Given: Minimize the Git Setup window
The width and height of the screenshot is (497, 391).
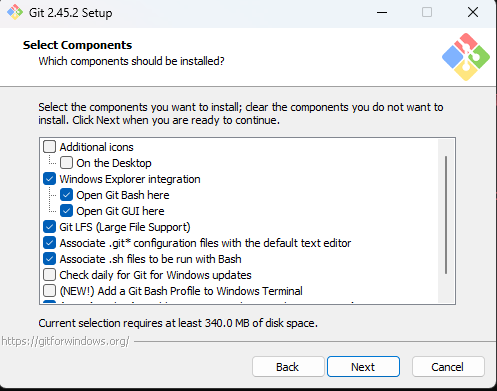Looking at the screenshot, I should tap(382, 13).
